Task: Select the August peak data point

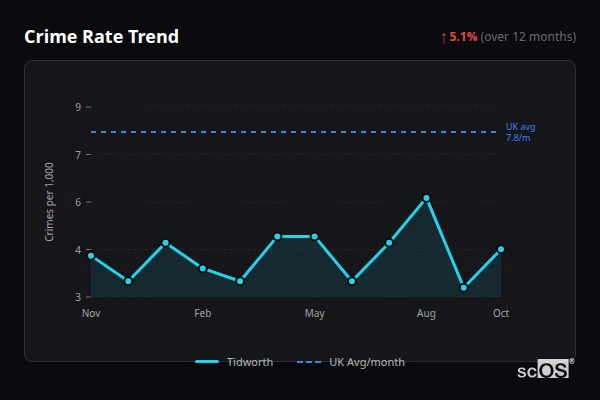Action: tap(426, 198)
